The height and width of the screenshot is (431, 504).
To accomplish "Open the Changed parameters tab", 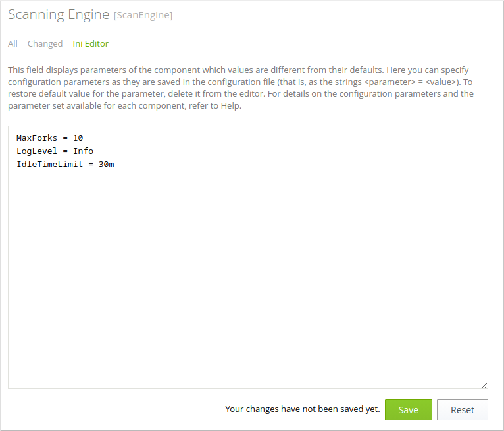I will 45,43.
